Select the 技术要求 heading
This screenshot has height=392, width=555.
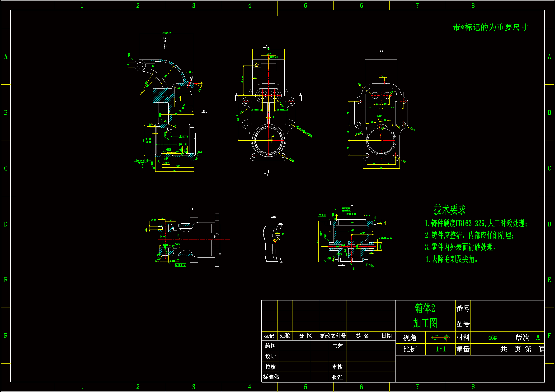coord(450,209)
